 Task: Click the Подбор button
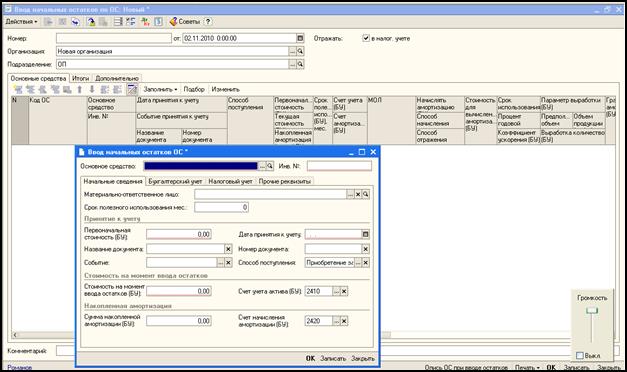pos(194,89)
